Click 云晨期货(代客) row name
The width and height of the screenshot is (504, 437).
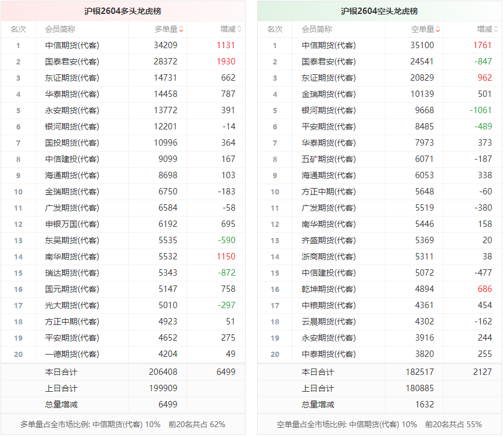(329, 322)
